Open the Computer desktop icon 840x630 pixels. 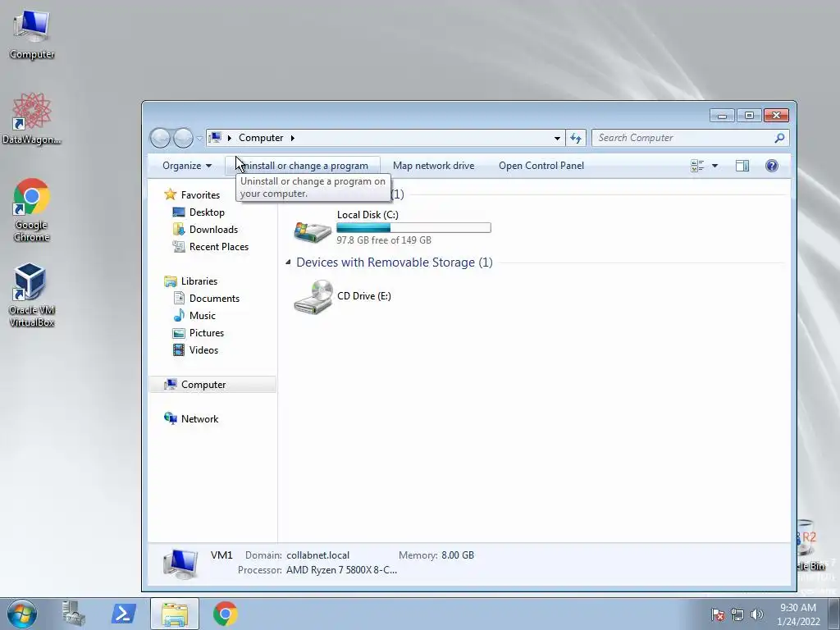[x=32, y=34]
